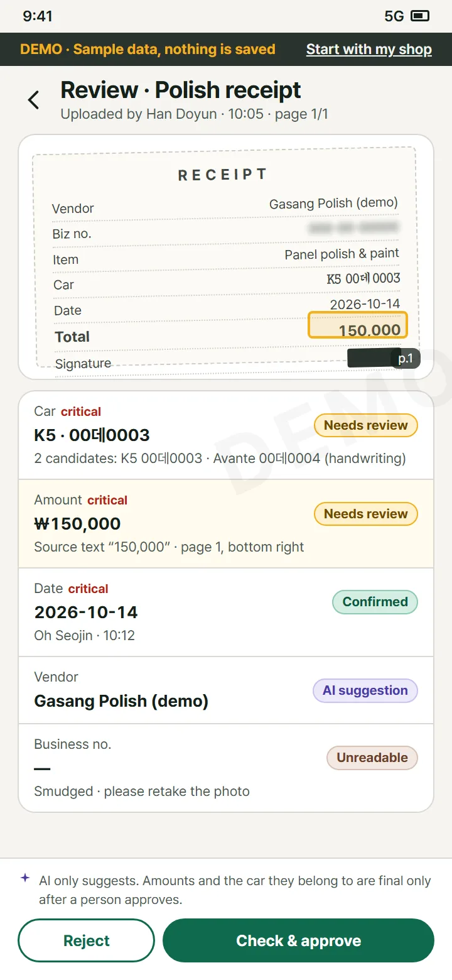Tap the blurred Biz no. value on receipt

click(x=353, y=227)
